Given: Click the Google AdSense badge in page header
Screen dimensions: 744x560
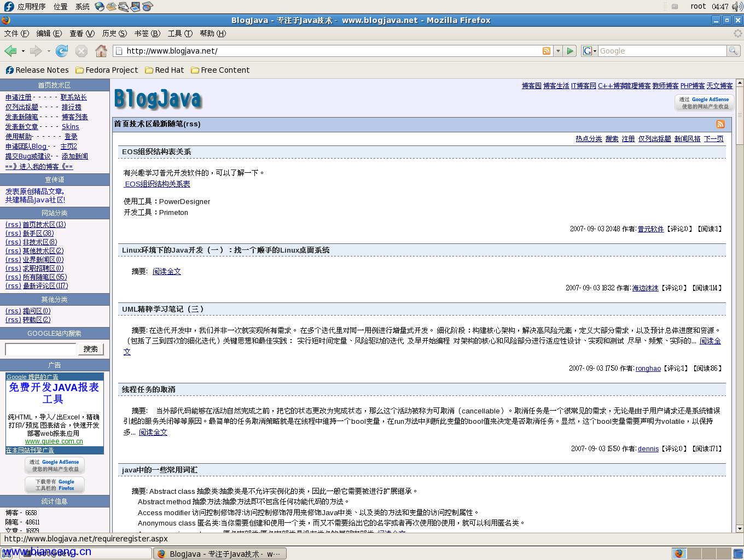Looking at the screenshot, I should pyautogui.click(x=705, y=103).
